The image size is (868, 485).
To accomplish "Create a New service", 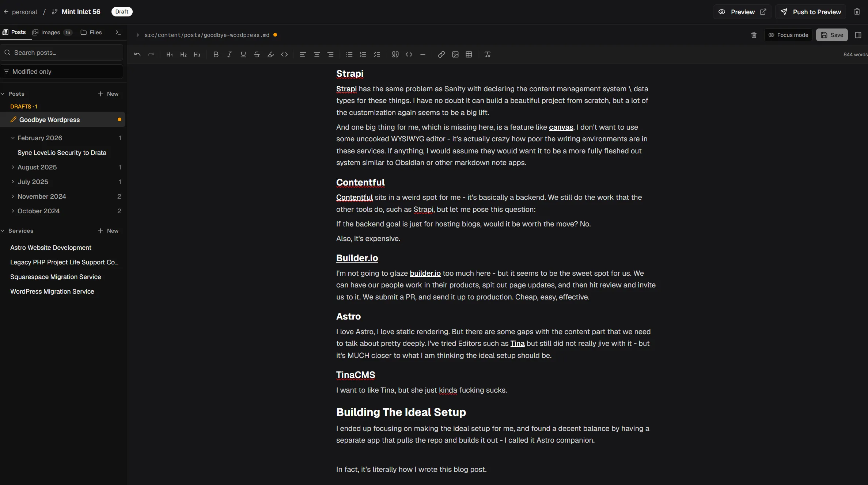I will pos(108,231).
